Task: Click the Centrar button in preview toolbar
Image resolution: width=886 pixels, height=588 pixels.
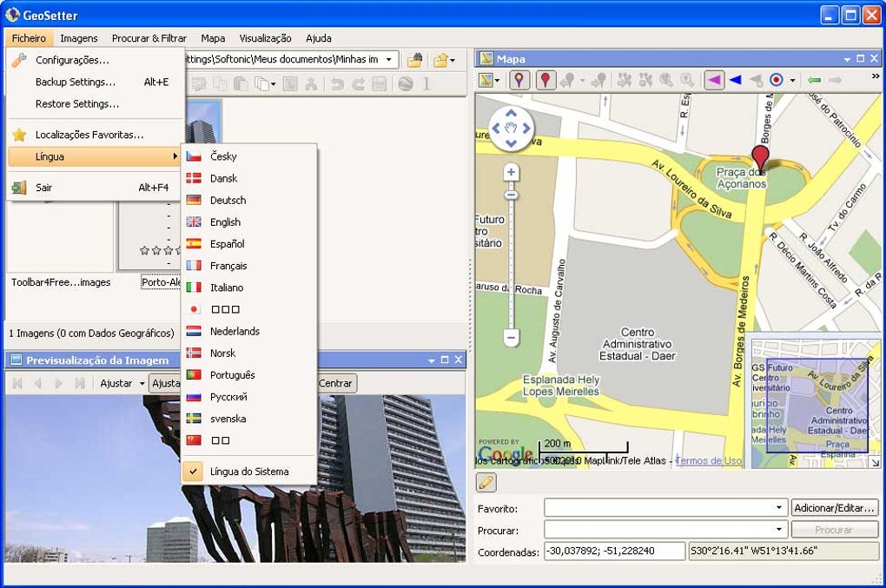Action: click(x=335, y=383)
